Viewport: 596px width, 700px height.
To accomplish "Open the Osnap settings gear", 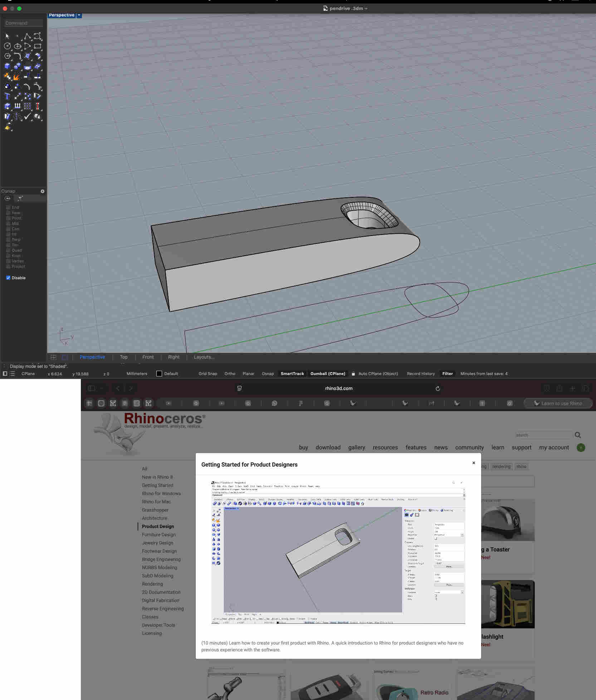I will (43, 191).
